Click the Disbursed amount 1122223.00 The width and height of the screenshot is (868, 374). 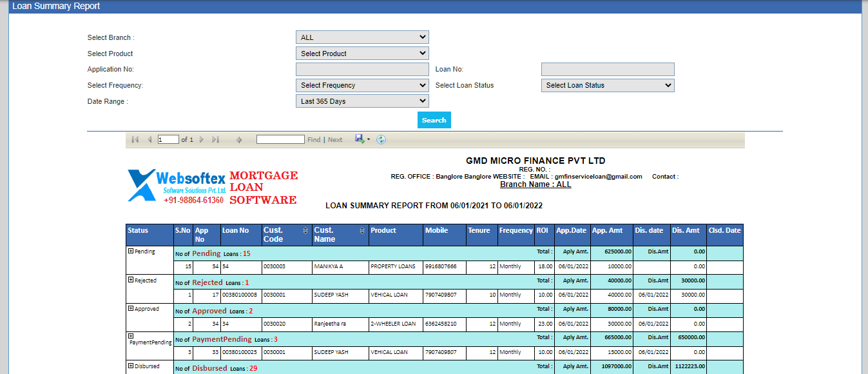tap(691, 367)
